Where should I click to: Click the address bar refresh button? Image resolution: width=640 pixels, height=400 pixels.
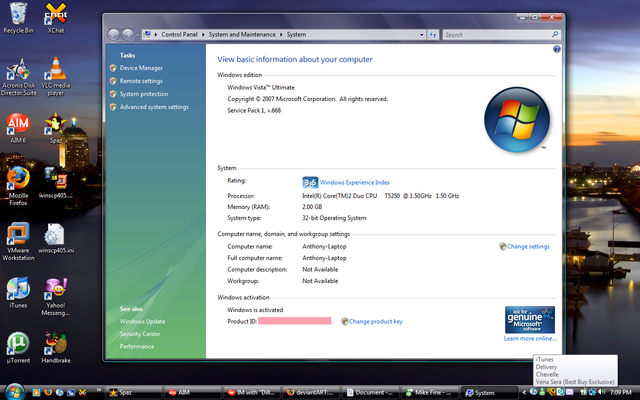(x=433, y=35)
